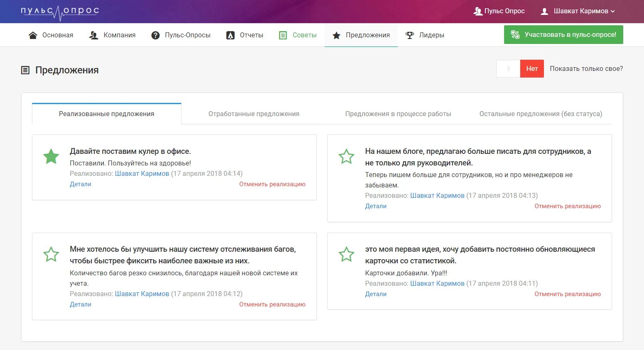Click the question mark icon for Пульс-Опросы
The width and height of the screenshot is (644, 350).
[x=155, y=35]
